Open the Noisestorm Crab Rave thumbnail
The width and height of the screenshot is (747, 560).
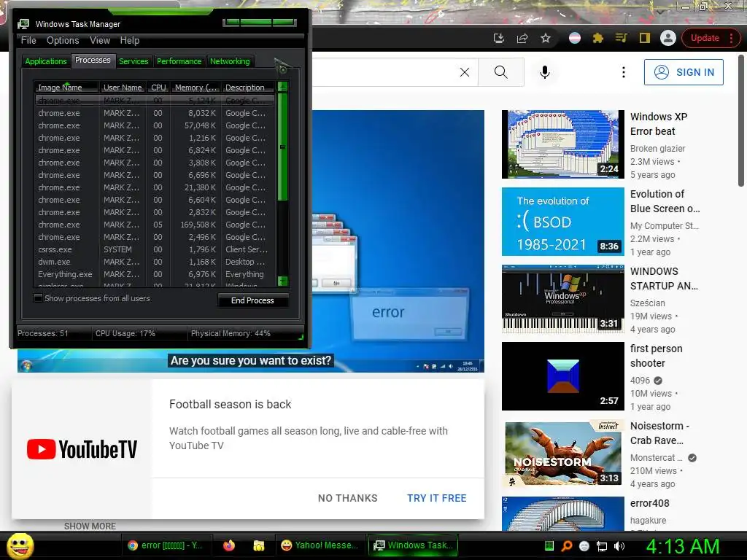coord(563,454)
